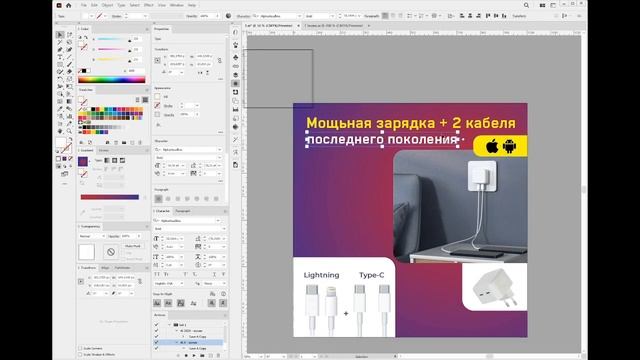Close the first document tab
This screenshot has height=360, width=640.
[x=298, y=26]
